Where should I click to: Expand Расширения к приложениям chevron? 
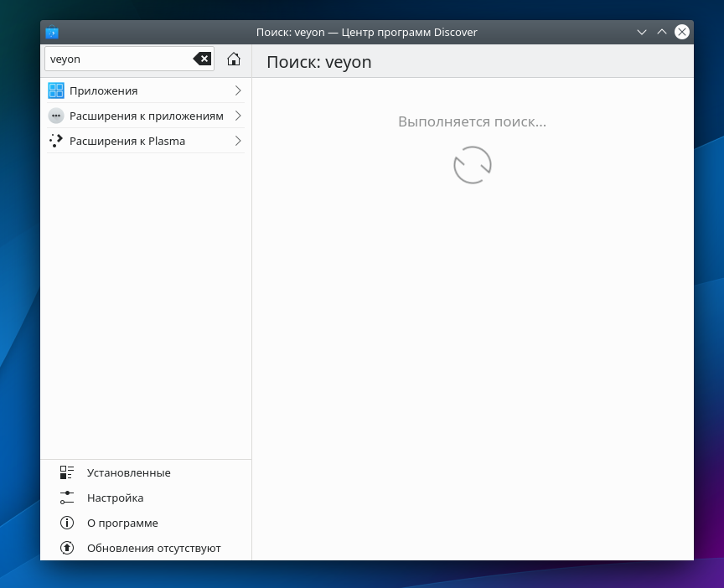238,116
